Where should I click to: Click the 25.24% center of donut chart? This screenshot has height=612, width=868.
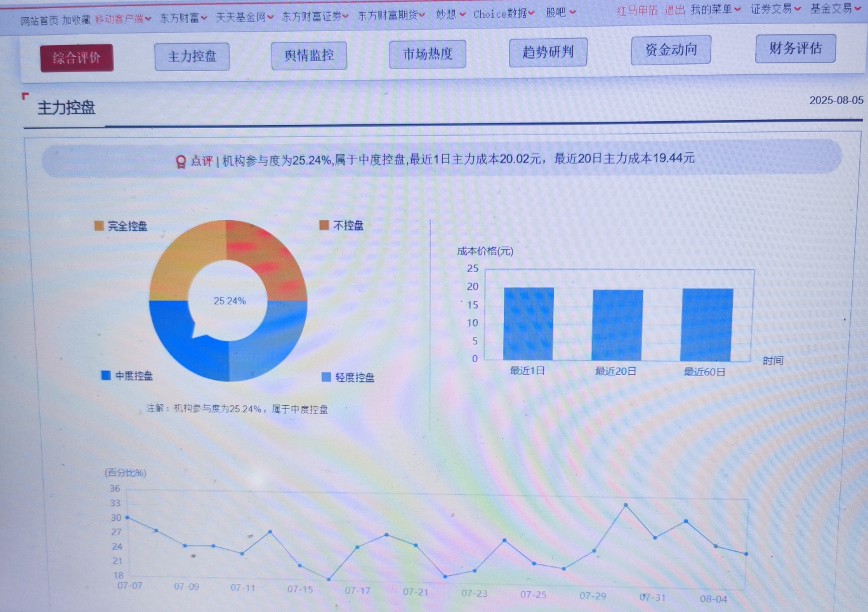coord(230,301)
